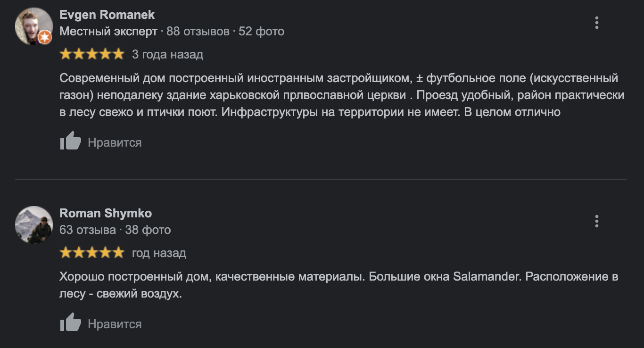Click the review text starting with "Современный дом"
The height and width of the screenshot is (348, 644).
(x=339, y=95)
